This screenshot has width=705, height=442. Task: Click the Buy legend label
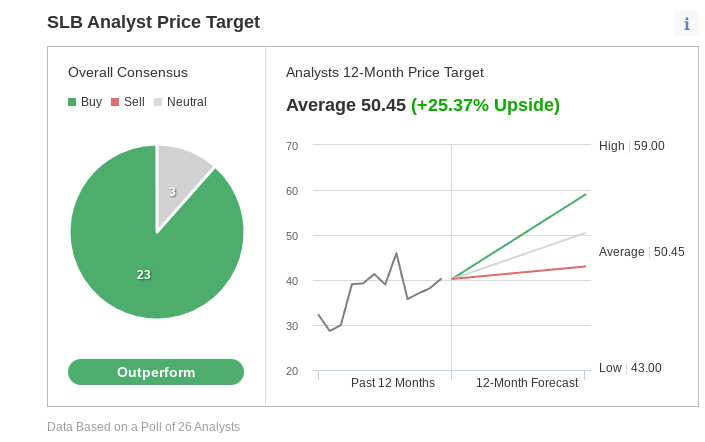(92, 102)
